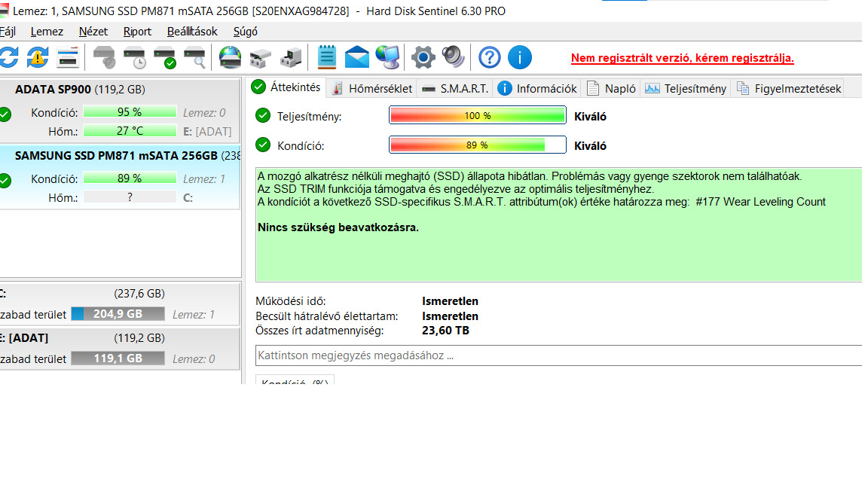Switch to the S.M.A.R.T. tab
Image resolution: width=868 pixels, height=488 pixels.
coord(454,89)
